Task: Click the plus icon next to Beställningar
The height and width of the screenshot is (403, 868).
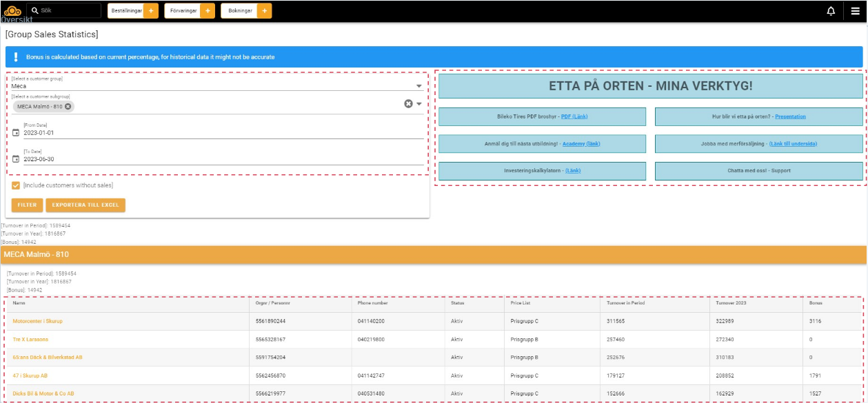Action: click(151, 11)
